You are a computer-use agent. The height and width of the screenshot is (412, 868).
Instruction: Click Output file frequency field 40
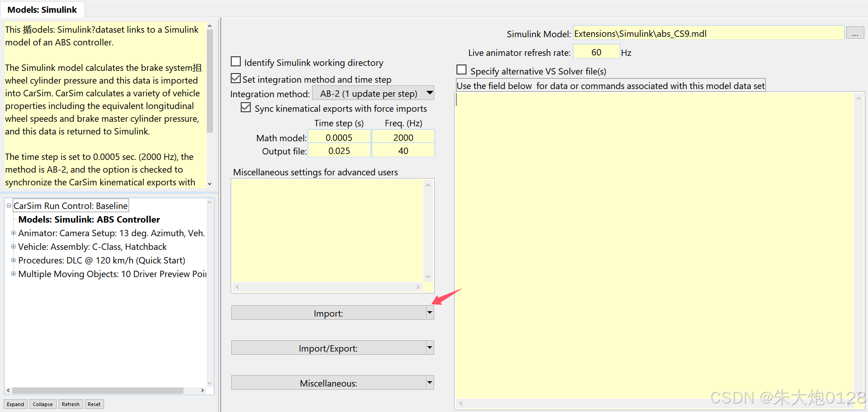403,151
